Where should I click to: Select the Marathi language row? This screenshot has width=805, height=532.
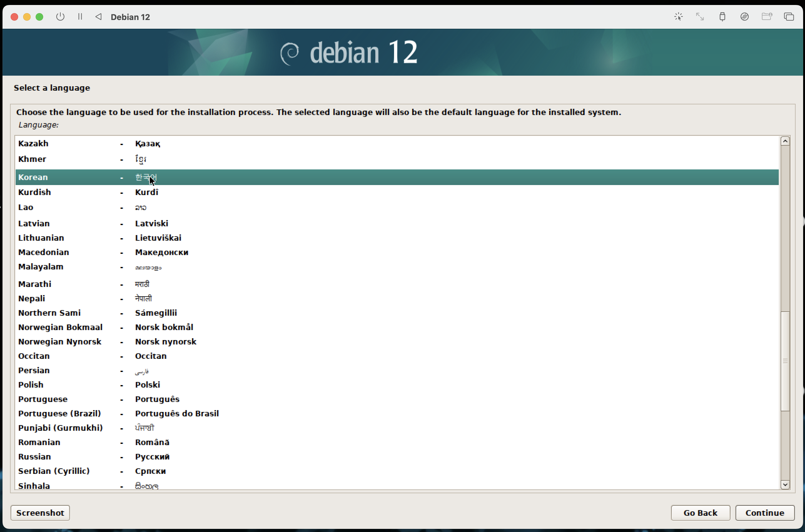(397, 284)
